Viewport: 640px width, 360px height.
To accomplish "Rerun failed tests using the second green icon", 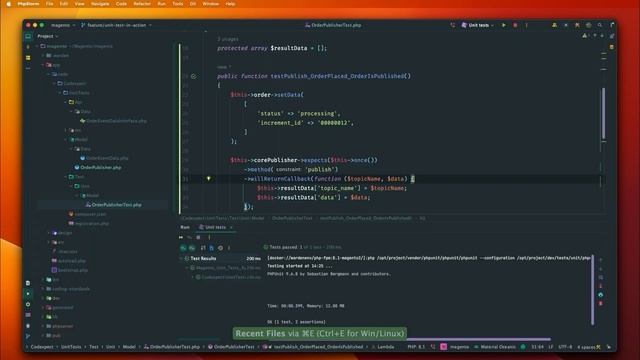I will coord(192,248).
